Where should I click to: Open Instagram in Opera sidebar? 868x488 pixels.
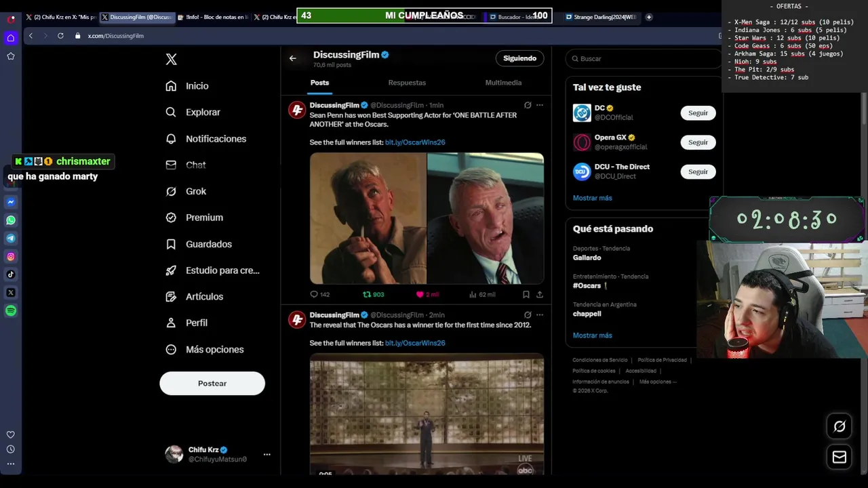click(11, 257)
